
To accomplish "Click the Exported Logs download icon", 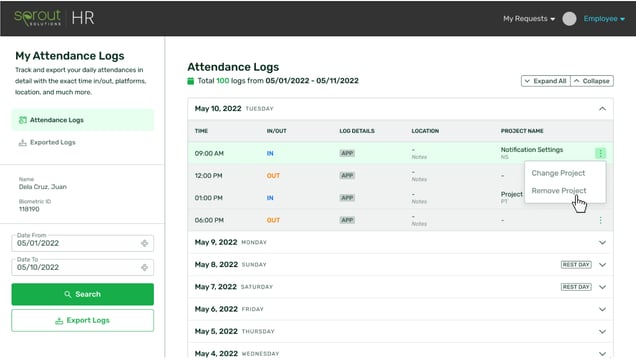I will tap(23, 142).
